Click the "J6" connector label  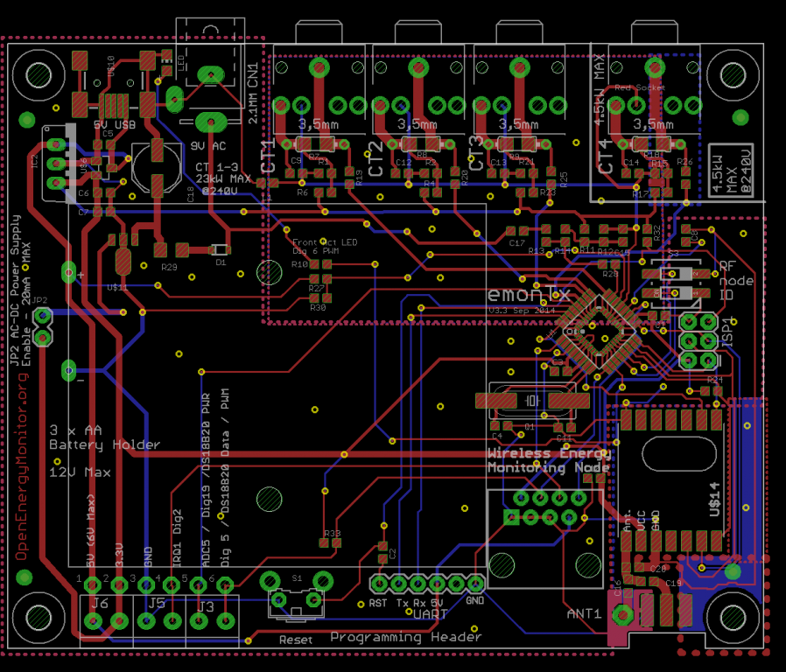click(x=99, y=603)
